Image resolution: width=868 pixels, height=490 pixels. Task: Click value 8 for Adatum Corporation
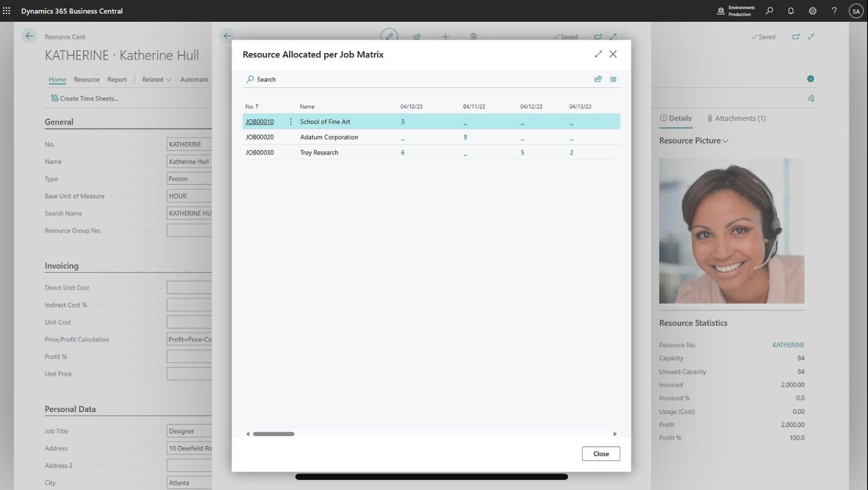point(465,137)
